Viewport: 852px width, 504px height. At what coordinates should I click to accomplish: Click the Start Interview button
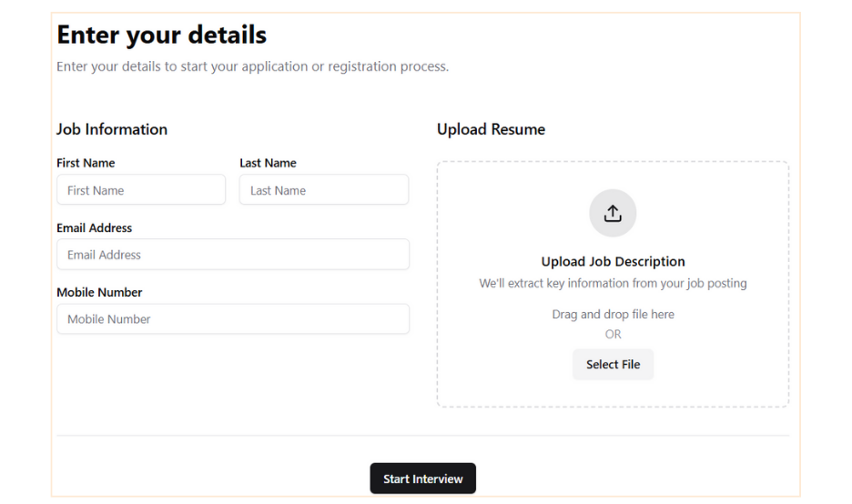[x=422, y=479]
